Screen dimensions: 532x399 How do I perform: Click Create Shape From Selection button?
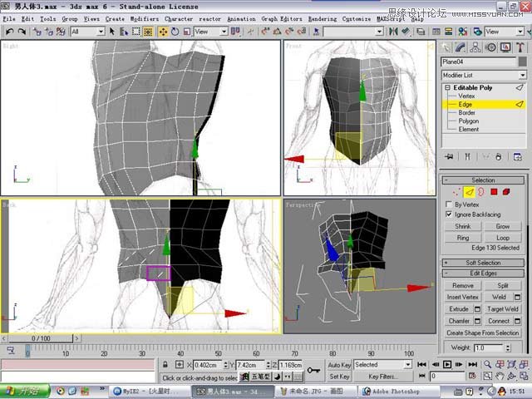[x=483, y=332]
